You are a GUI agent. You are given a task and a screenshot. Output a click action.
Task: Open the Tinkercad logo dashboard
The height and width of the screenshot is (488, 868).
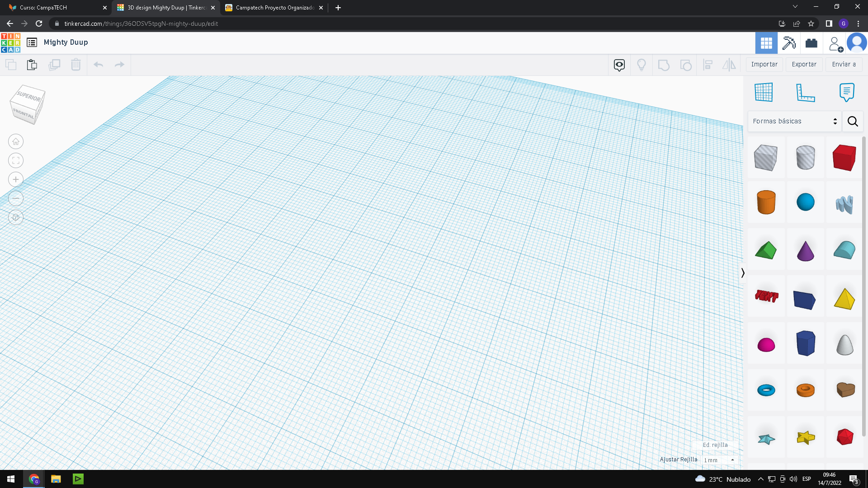(10, 42)
